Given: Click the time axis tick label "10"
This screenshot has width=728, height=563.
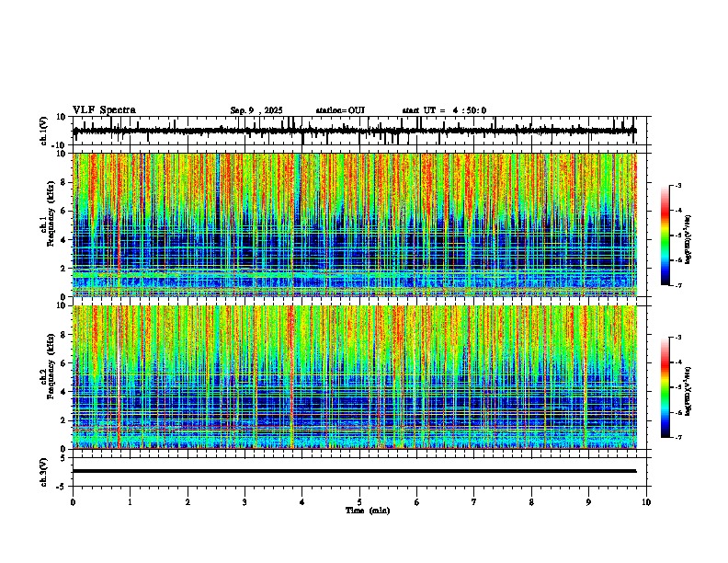Looking at the screenshot, I should [x=646, y=502].
